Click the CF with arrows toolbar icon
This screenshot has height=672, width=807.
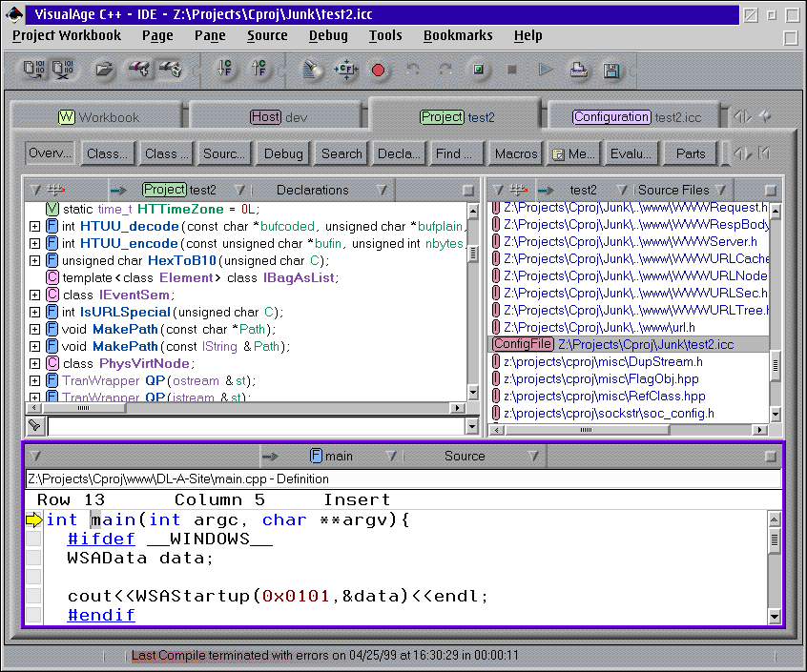coord(346,70)
